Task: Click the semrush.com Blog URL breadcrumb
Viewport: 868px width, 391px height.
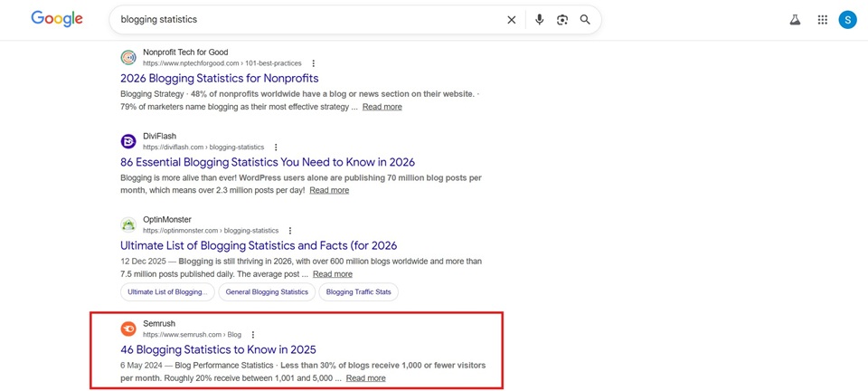Action: [x=192, y=335]
